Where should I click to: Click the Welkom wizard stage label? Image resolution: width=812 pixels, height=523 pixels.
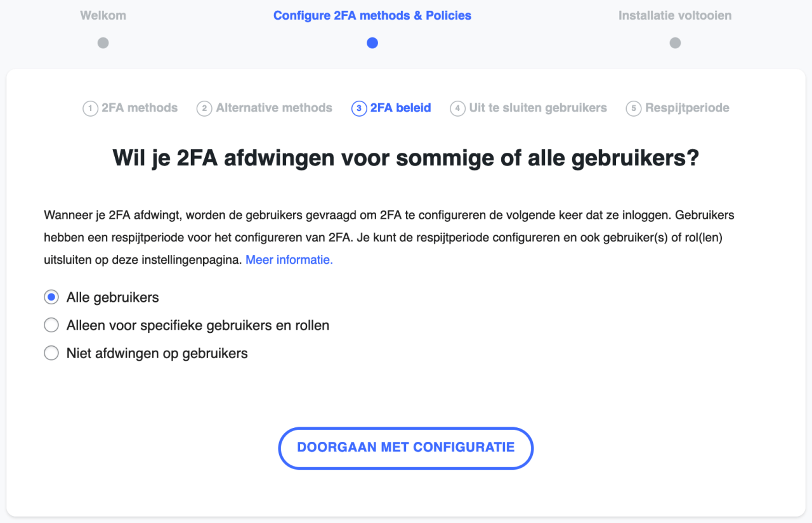pos(103,15)
